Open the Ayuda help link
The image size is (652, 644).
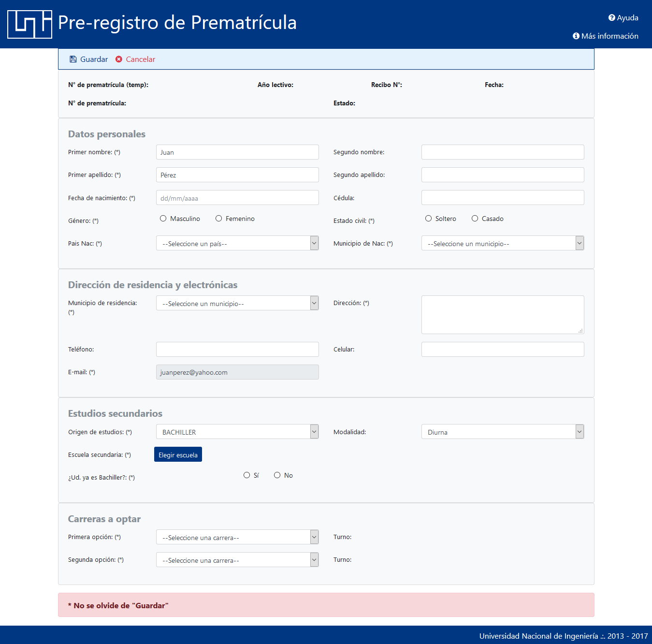[623, 18]
